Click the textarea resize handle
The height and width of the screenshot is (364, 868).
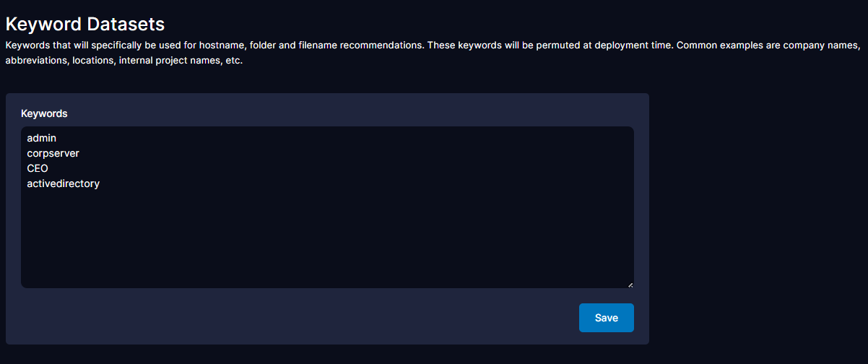pos(630,285)
